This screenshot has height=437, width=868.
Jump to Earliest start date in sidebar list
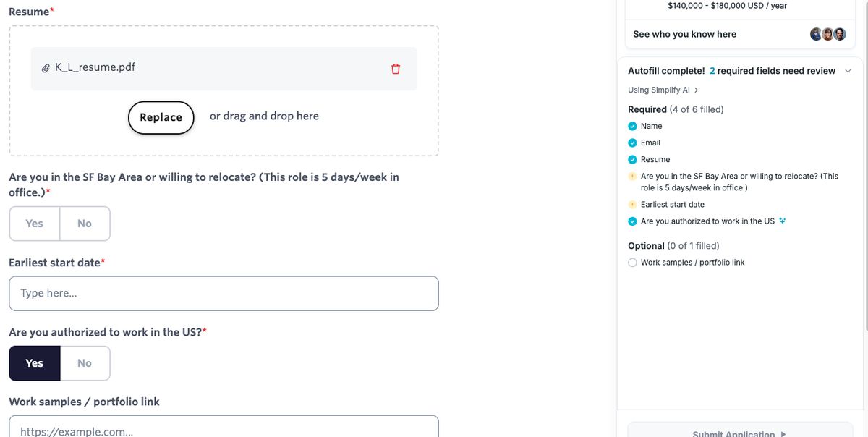click(673, 204)
